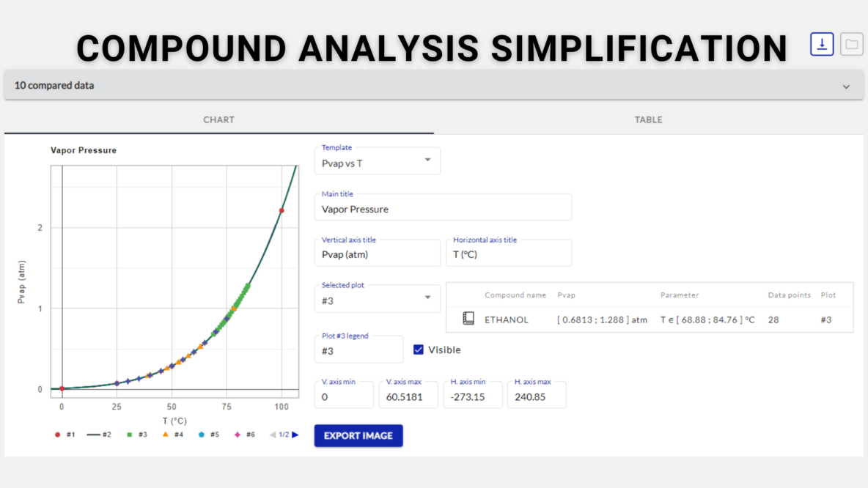This screenshot has width=868, height=488.
Task: Open the folder icon at top right
Action: [851, 45]
